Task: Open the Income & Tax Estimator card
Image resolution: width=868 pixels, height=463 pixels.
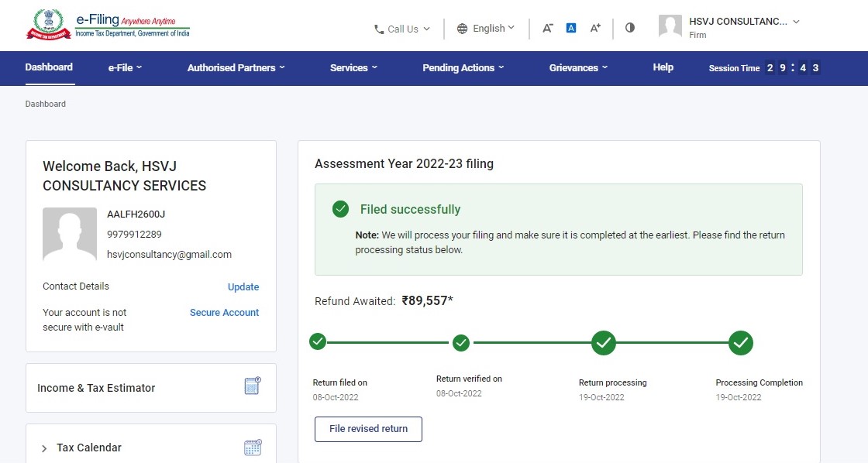Action: [x=151, y=388]
